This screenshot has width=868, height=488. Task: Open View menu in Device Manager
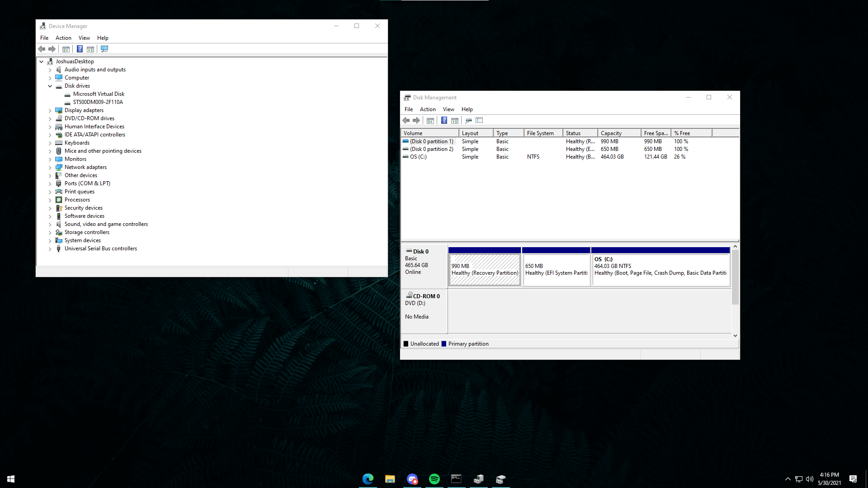pyautogui.click(x=84, y=38)
